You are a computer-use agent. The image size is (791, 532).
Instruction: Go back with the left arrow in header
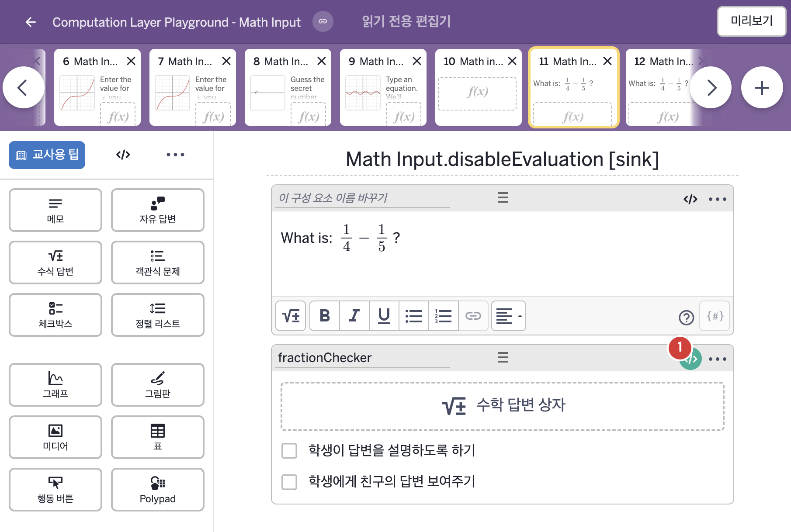pyautogui.click(x=31, y=22)
